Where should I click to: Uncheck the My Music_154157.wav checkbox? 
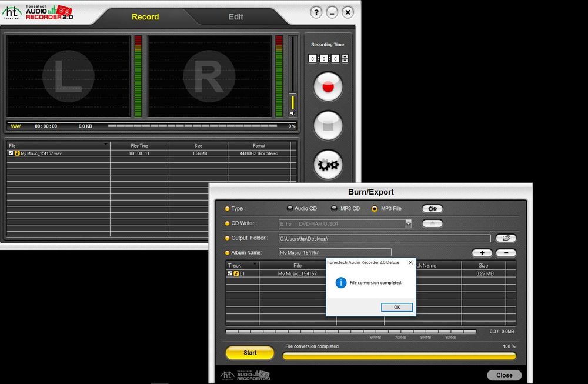[11, 153]
